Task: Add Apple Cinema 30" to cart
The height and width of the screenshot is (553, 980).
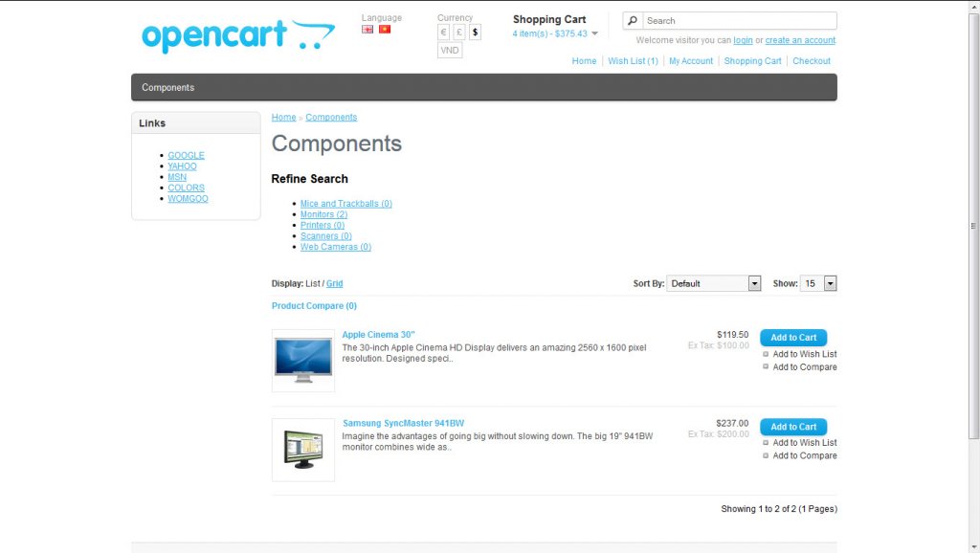Action: coord(793,338)
